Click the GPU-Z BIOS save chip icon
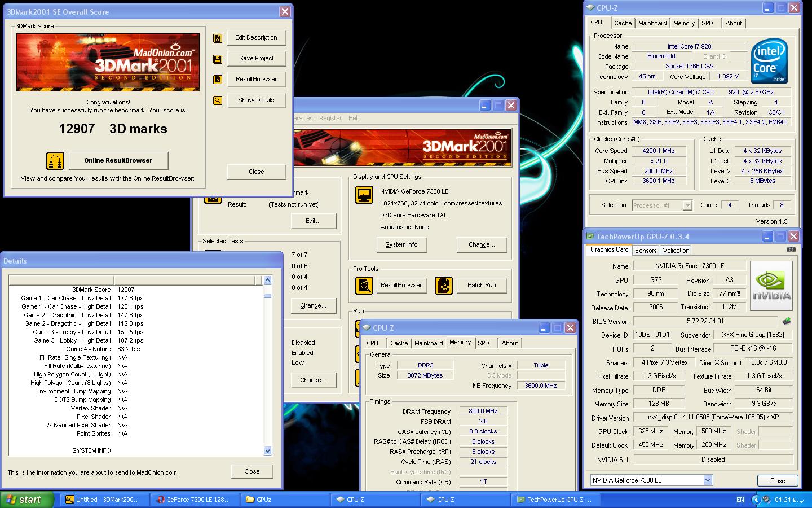 tap(787, 321)
